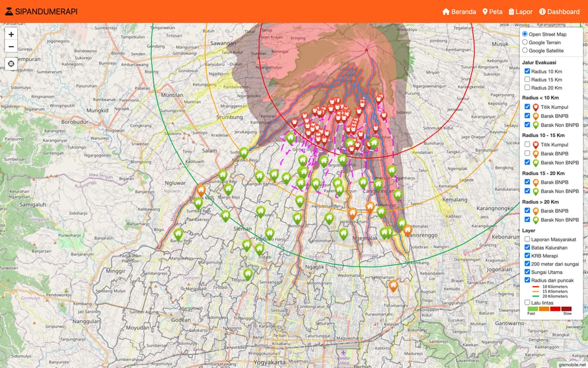588x368 pixels.
Task: Select green barak marker above Tlogoadi
Action: tap(248, 274)
